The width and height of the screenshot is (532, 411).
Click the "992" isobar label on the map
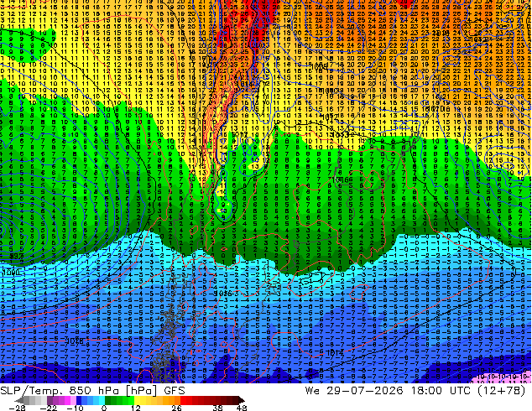(x=16, y=256)
